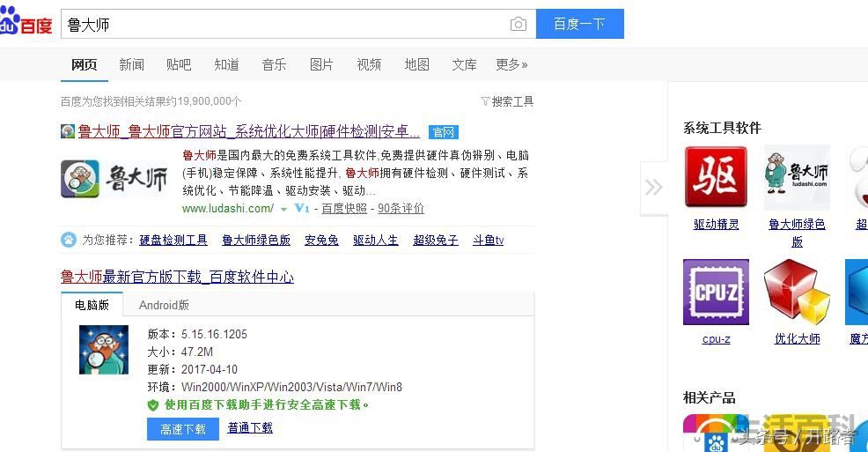Click the 鲁大师绿色版 recommendation link in the 为您推荐 row

tap(256, 240)
